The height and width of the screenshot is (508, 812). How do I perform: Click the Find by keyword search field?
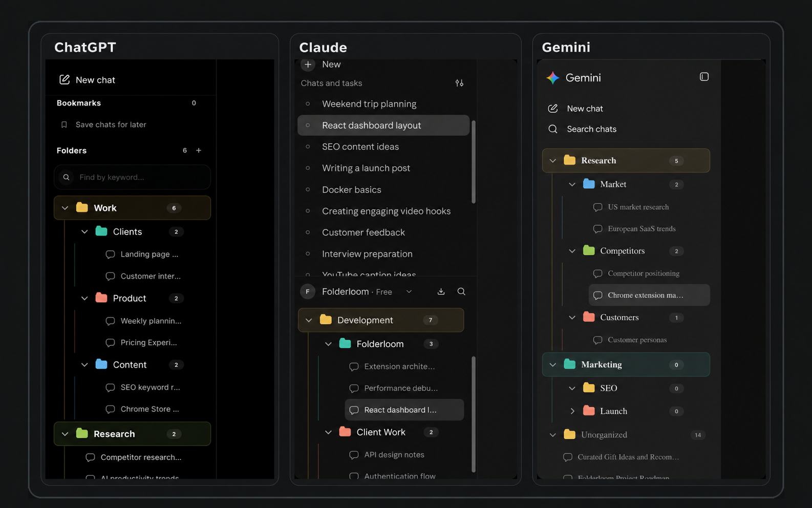click(x=132, y=177)
